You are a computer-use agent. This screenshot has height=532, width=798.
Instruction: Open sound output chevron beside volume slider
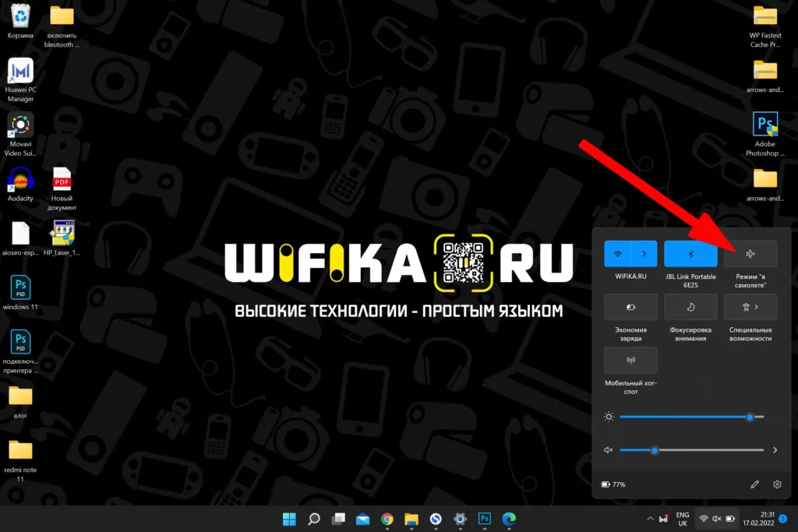[775, 450]
